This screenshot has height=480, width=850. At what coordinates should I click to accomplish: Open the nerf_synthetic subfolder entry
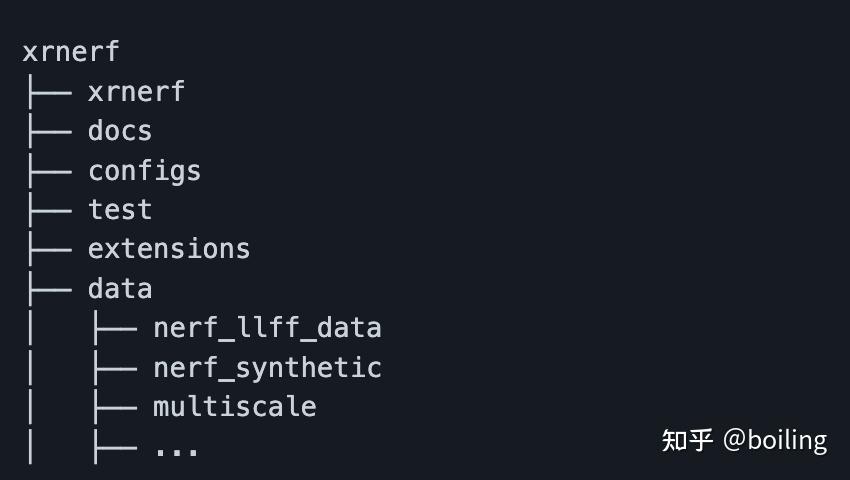tap(267, 368)
